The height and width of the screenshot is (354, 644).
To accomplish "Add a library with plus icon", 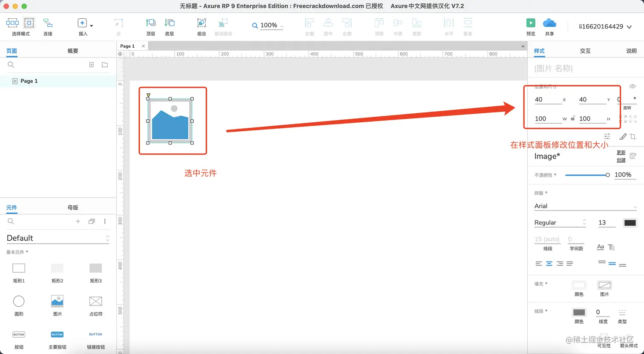I will (78, 222).
